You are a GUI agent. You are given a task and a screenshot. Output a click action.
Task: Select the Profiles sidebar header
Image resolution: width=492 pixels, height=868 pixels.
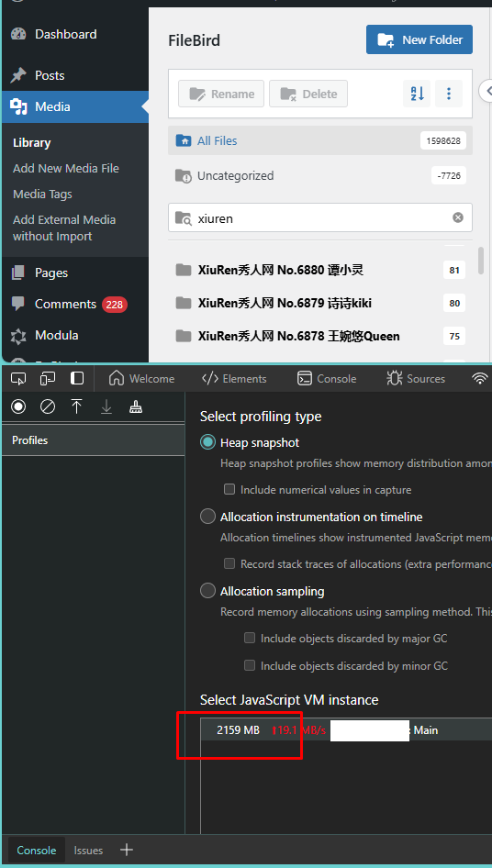93,440
